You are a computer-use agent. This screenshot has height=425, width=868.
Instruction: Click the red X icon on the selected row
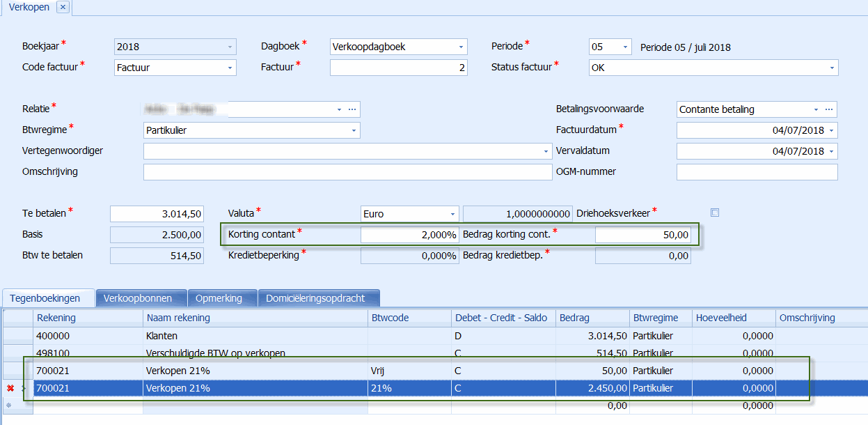[x=10, y=388]
